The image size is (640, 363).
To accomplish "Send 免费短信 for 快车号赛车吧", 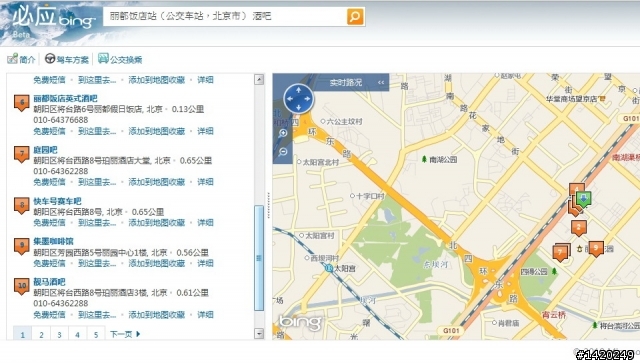I will [x=49, y=223].
